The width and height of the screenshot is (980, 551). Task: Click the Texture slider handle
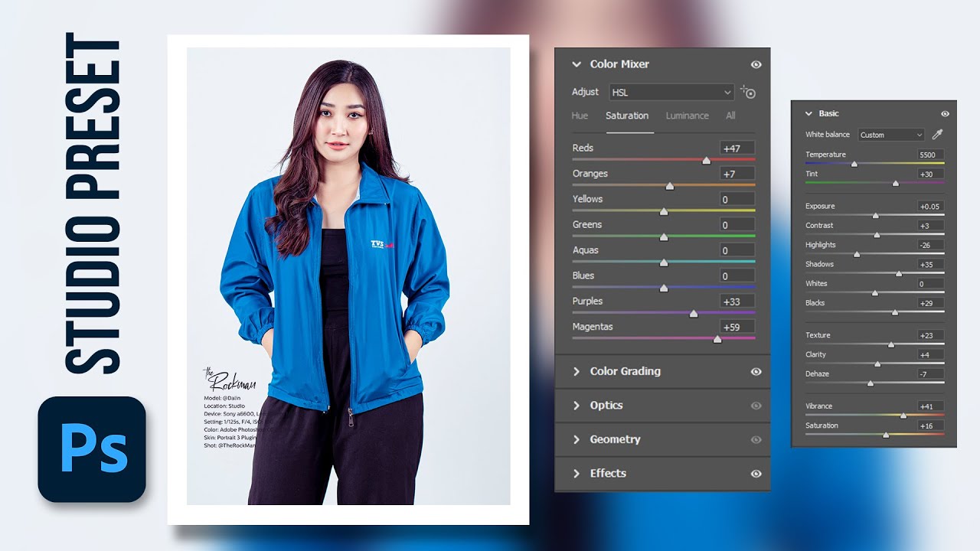tap(891, 345)
